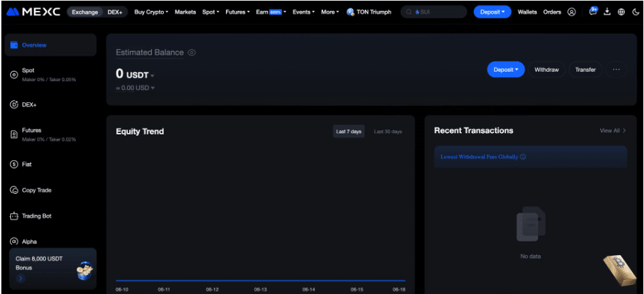This screenshot has width=644, height=294.
Task: Open the language globe icon
Action: point(621,12)
